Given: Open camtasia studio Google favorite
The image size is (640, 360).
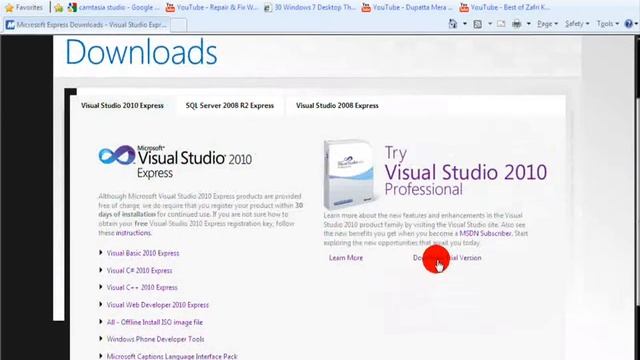Looking at the screenshot, I should (114, 7).
